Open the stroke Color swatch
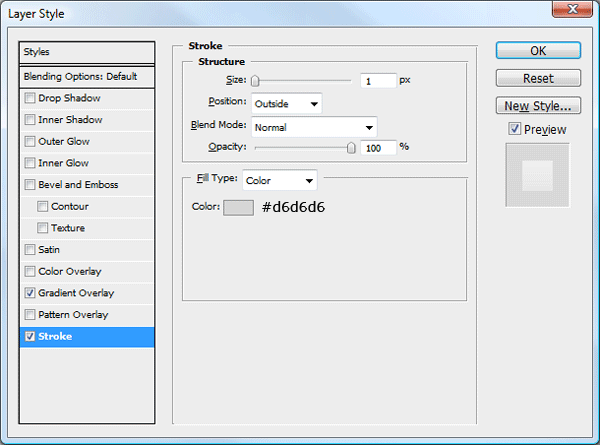This screenshot has width=600, height=445. pos(238,208)
